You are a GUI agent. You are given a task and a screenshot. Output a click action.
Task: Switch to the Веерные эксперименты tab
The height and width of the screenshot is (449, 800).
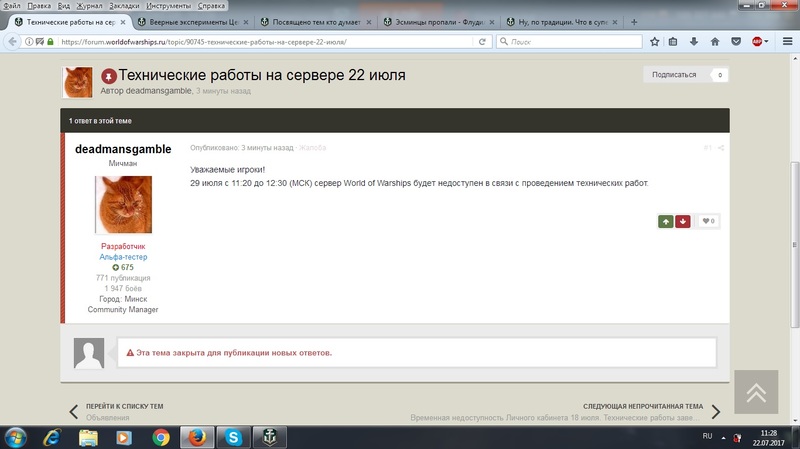(x=193, y=22)
